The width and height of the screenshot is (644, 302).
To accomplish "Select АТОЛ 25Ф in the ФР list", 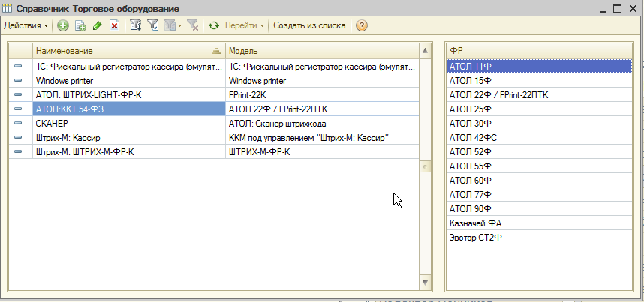I will click(x=539, y=109).
